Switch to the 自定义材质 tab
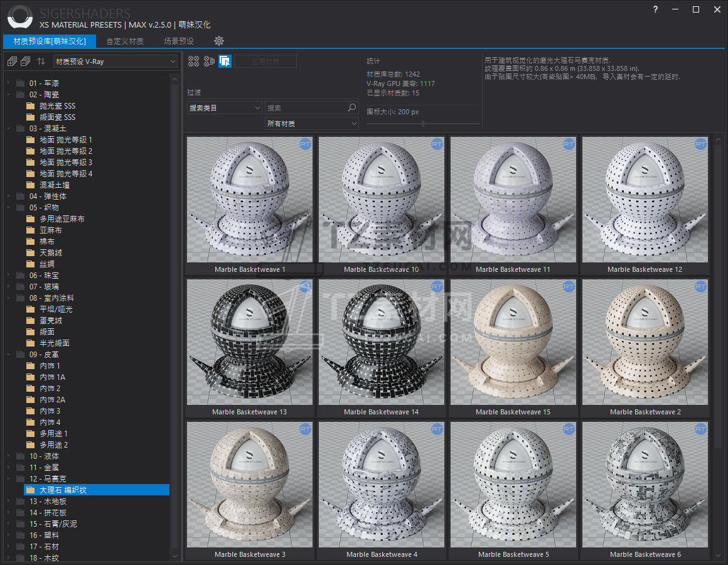This screenshot has width=728, height=565. point(125,41)
